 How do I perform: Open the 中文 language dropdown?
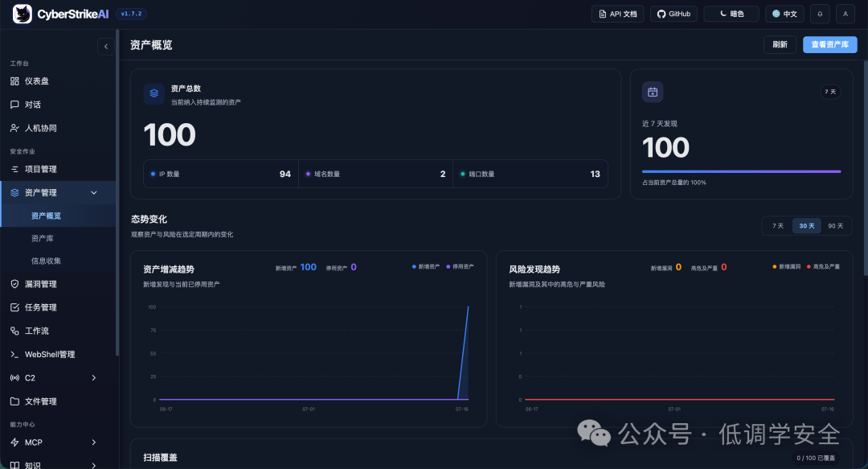[784, 14]
